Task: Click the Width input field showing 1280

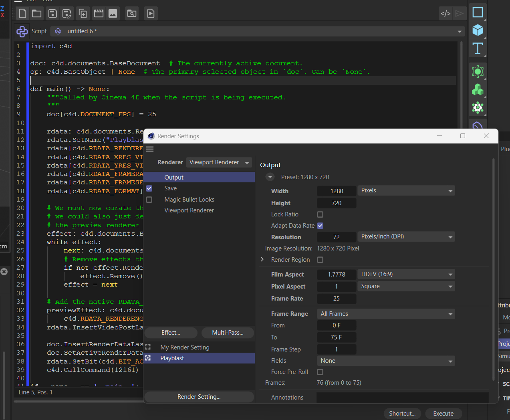Action: coord(337,191)
